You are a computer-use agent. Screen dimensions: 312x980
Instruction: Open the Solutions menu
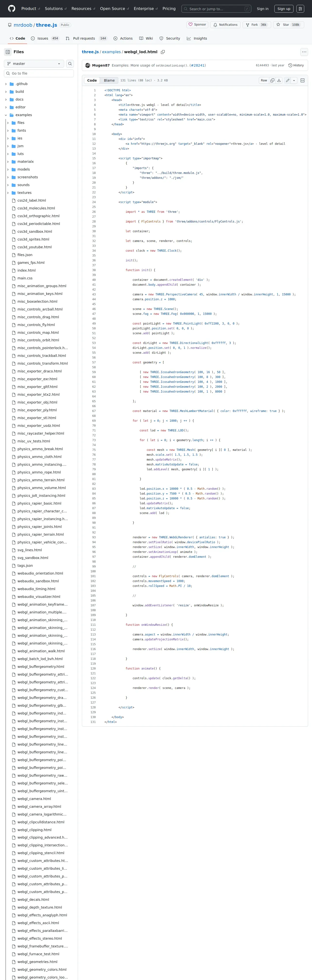pos(56,9)
